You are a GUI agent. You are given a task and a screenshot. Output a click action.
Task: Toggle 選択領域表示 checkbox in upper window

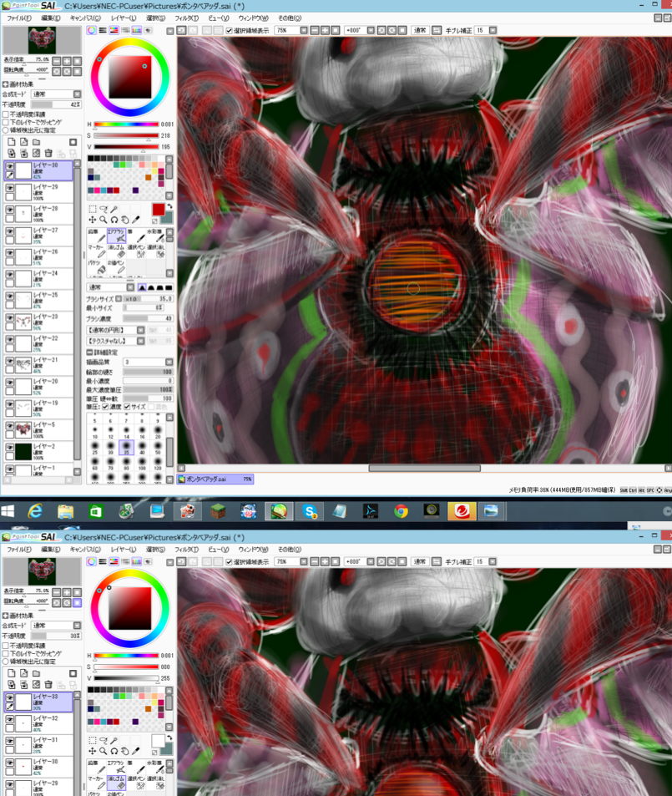[x=229, y=30]
